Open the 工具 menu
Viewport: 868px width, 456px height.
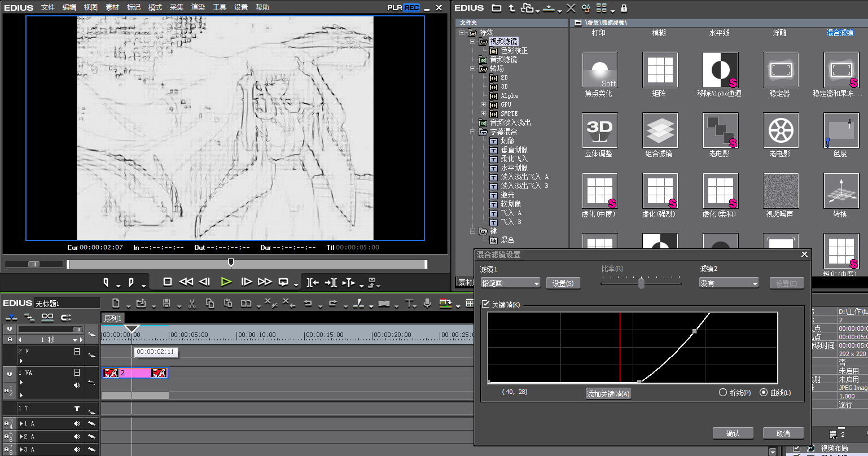coord(220,7)
